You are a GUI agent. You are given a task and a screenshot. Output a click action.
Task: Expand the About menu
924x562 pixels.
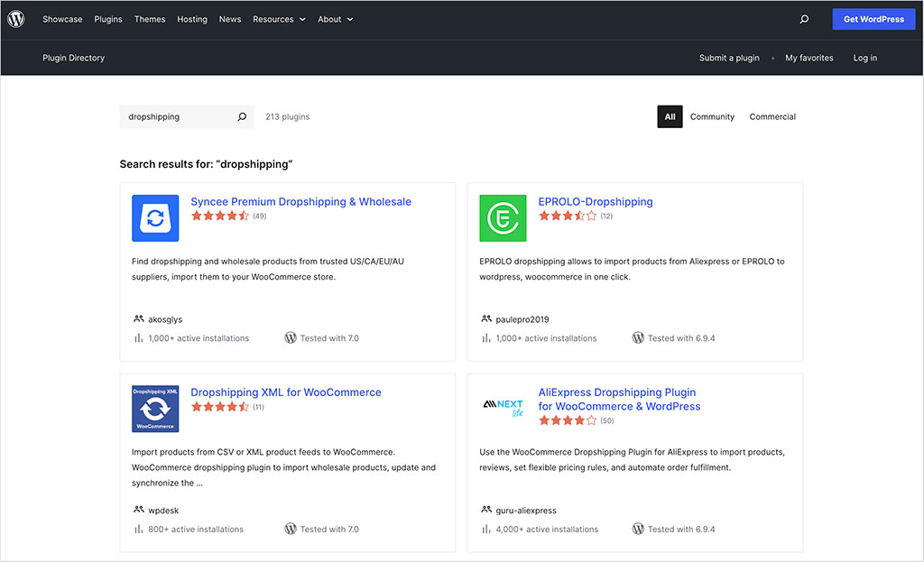coord(336,20)
